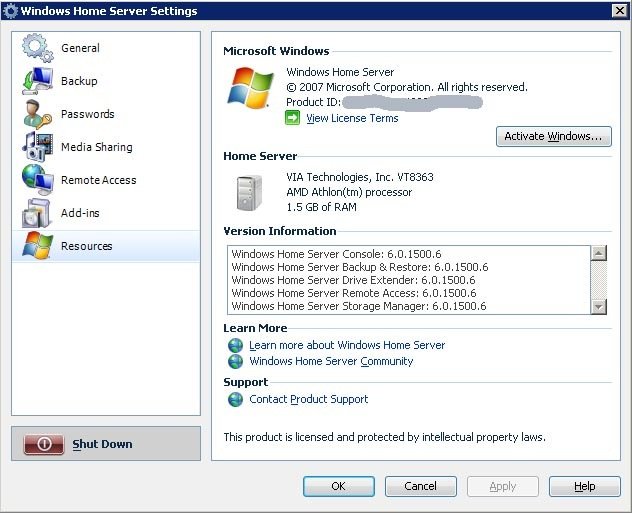632x513 pixels.
Task: Click globe icon beside Windows Home Server Community
Action: click(x=235, y=361)
